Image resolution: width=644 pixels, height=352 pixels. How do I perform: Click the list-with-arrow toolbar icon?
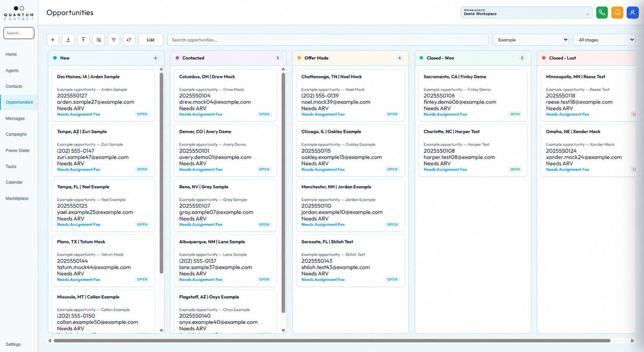99,40
